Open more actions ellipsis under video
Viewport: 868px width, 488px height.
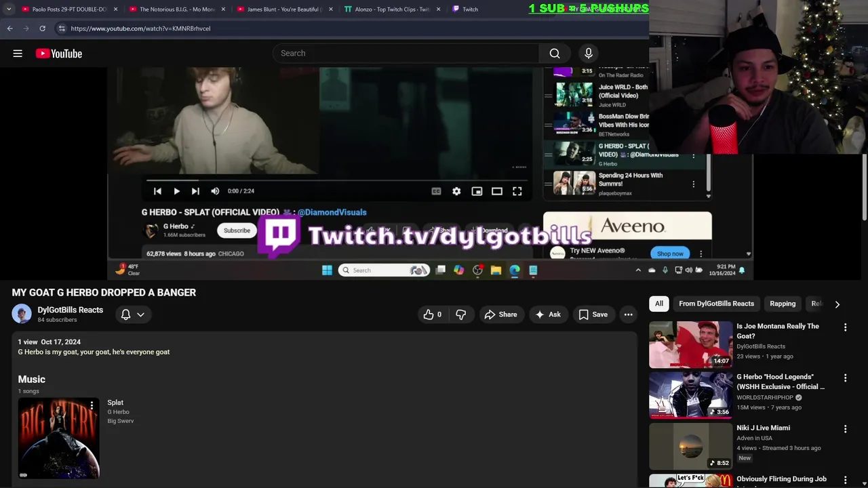pos(629,314)
